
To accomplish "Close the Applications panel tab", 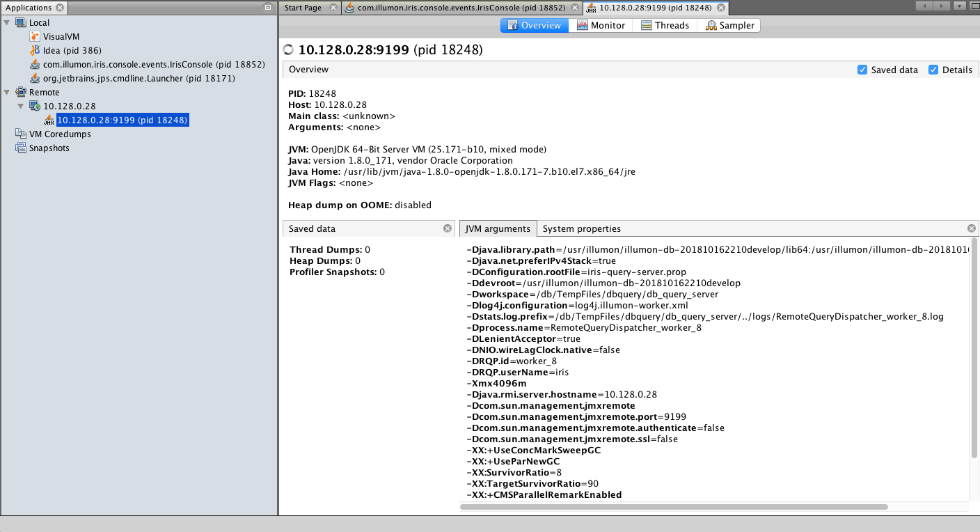I will pos(60,8).
